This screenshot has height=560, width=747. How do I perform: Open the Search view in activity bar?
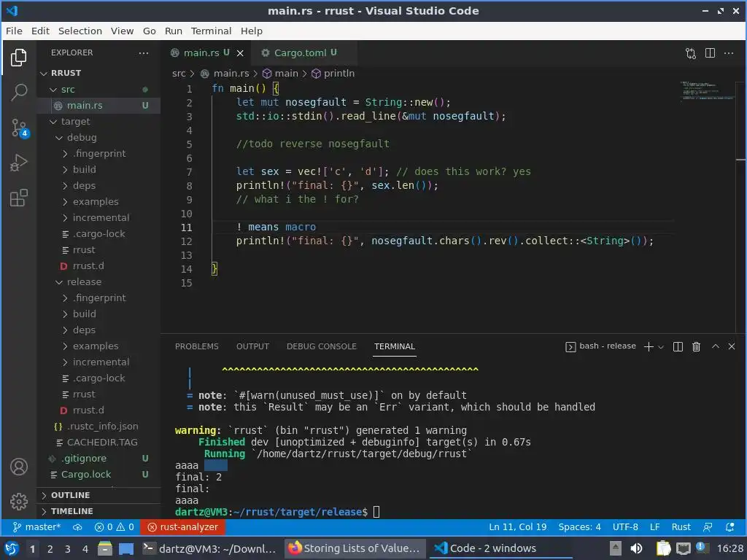(18, 92)
